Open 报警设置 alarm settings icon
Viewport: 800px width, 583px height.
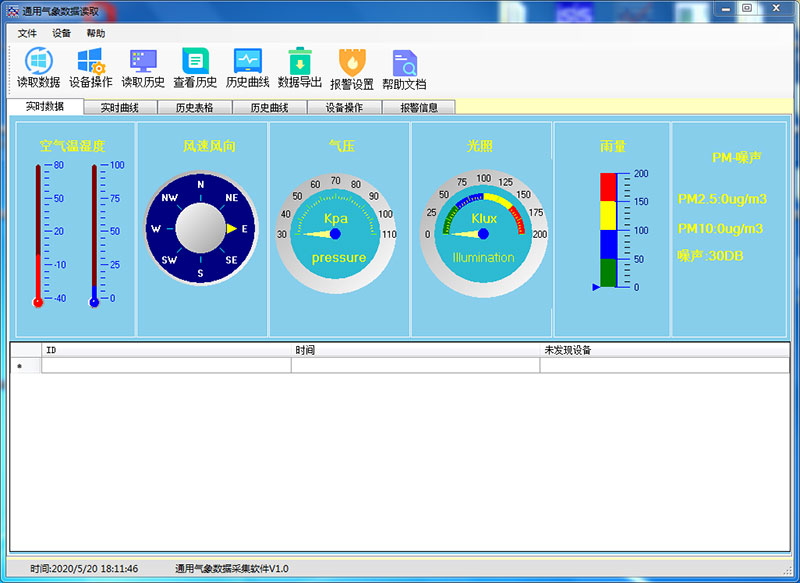[x=352, y=64]
